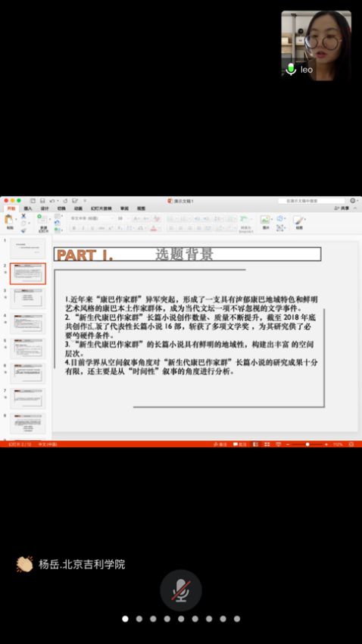Toggle italic formatting

(83, 228)
